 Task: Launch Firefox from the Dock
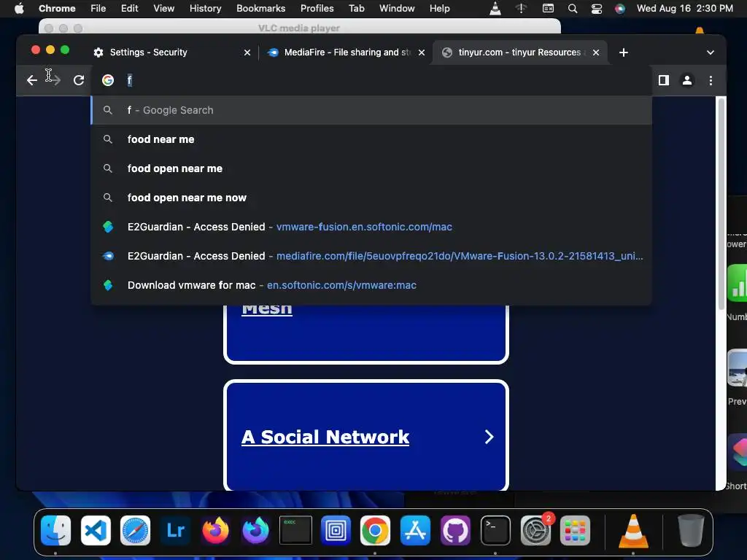(x=215, y=530)
